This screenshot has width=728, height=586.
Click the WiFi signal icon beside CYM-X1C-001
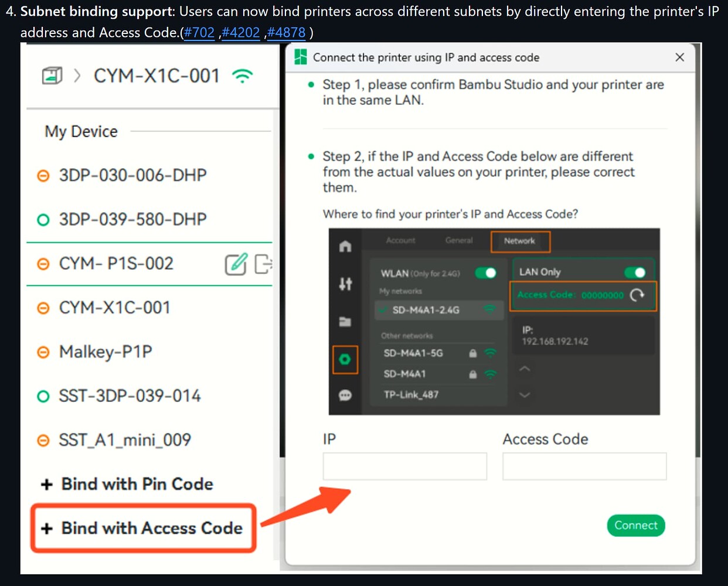click(242, 76)
